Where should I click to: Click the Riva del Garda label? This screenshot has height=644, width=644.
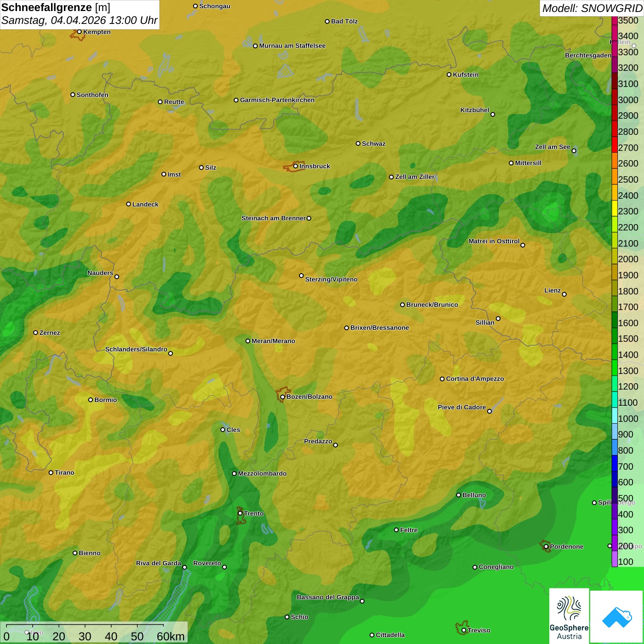pos(159,563)
